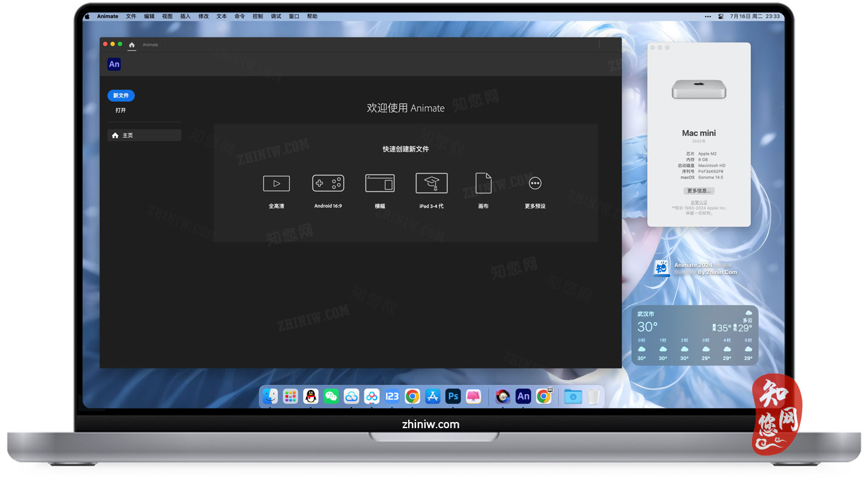Open the 命令 menu
The width and height of the screenshot is (868, 484).
click(240, 16)
